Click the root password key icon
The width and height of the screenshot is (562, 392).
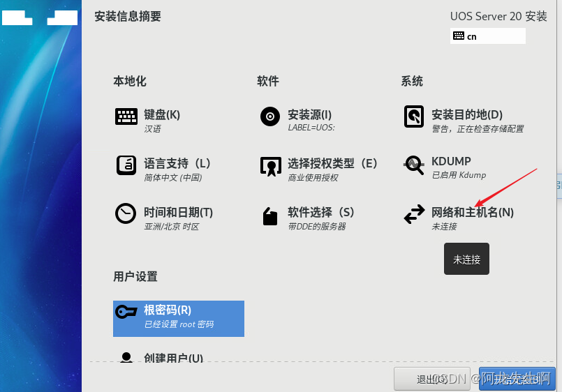(126, 312)
